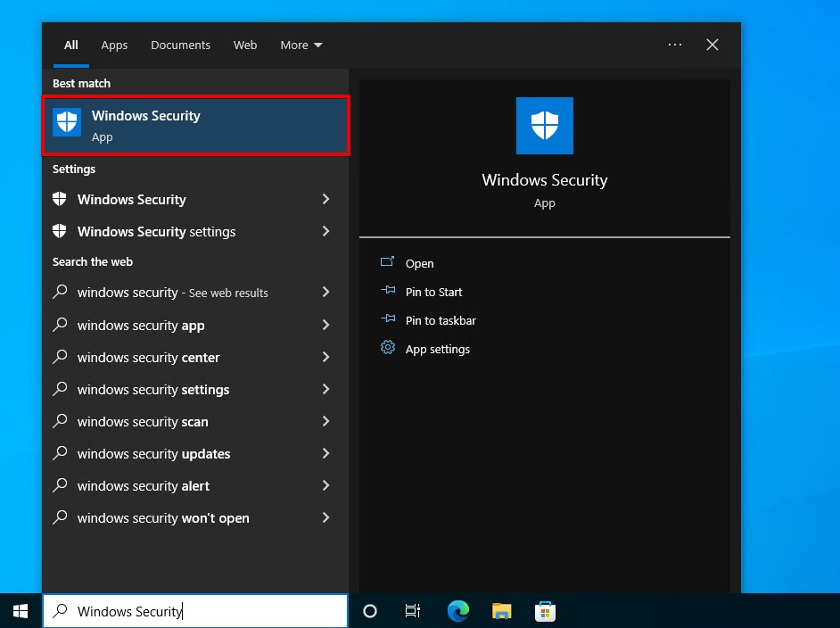Expand the 'windows security updates' suggestion chevron
840x628 pixels.
(x=325, y=453)
